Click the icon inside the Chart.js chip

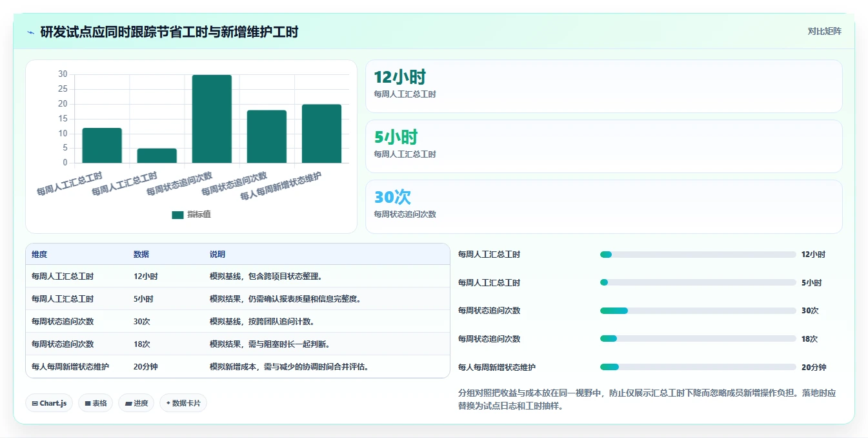pos(35,403)
